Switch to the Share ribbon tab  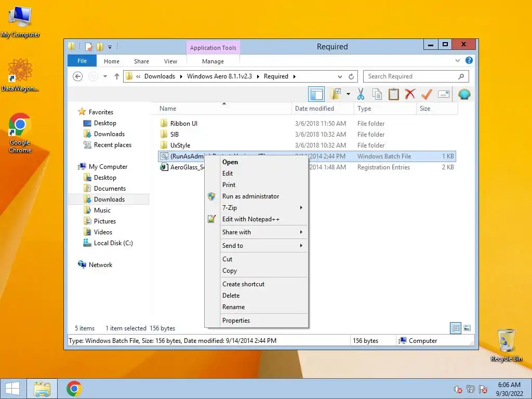(x=141, y=61)
